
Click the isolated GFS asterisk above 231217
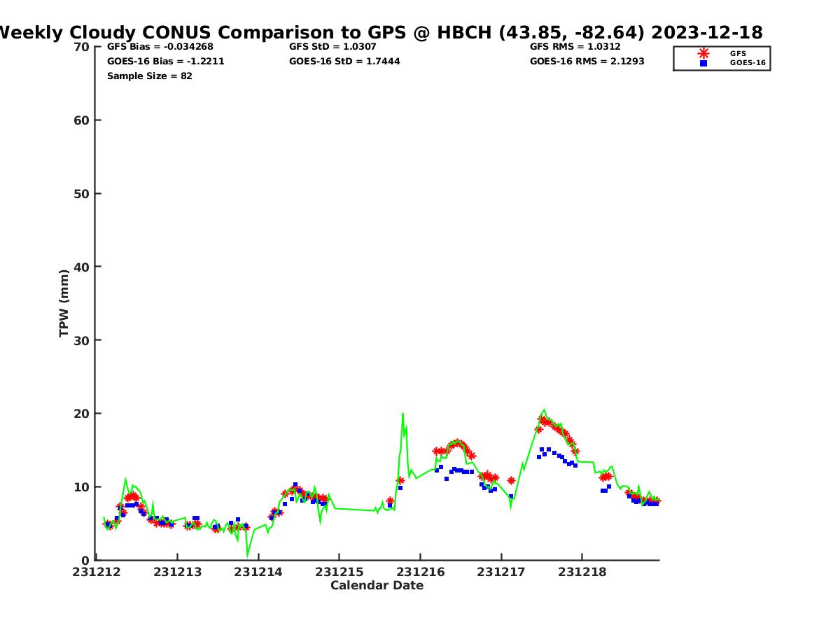click(511, 480)
